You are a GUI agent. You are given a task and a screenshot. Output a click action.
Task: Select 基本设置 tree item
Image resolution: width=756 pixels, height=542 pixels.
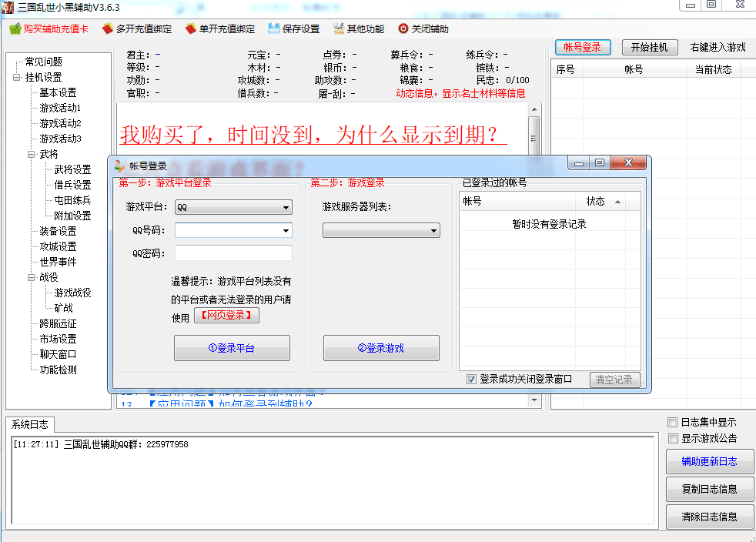pyautogui.click(x=58, y=92)
